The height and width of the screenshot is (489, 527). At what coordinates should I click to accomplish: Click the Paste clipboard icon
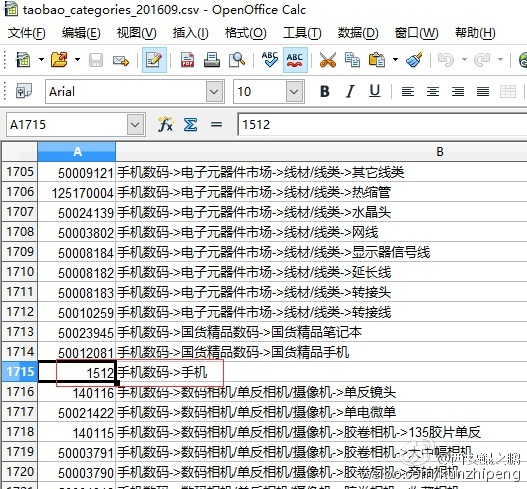tap(377, 60)
